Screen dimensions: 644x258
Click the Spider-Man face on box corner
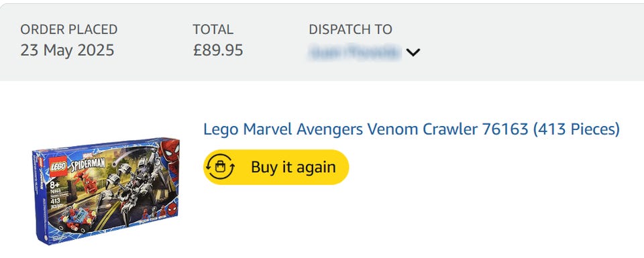169,151
